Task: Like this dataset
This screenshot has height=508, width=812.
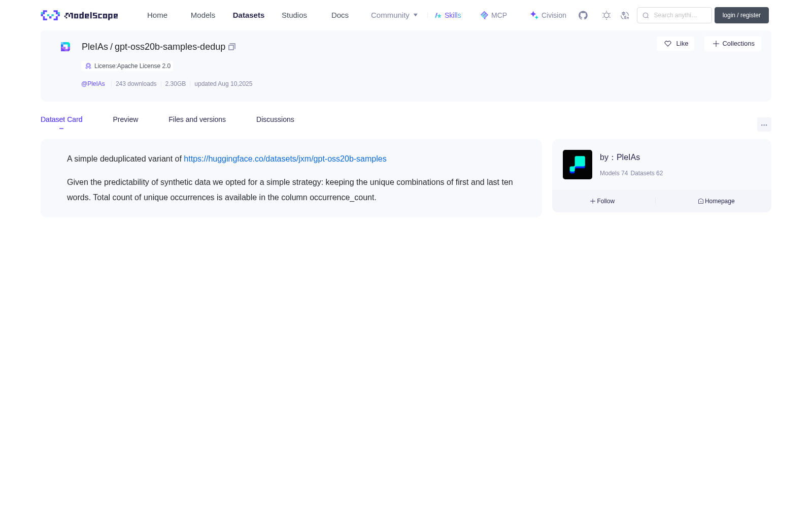Action: point(675,44)
